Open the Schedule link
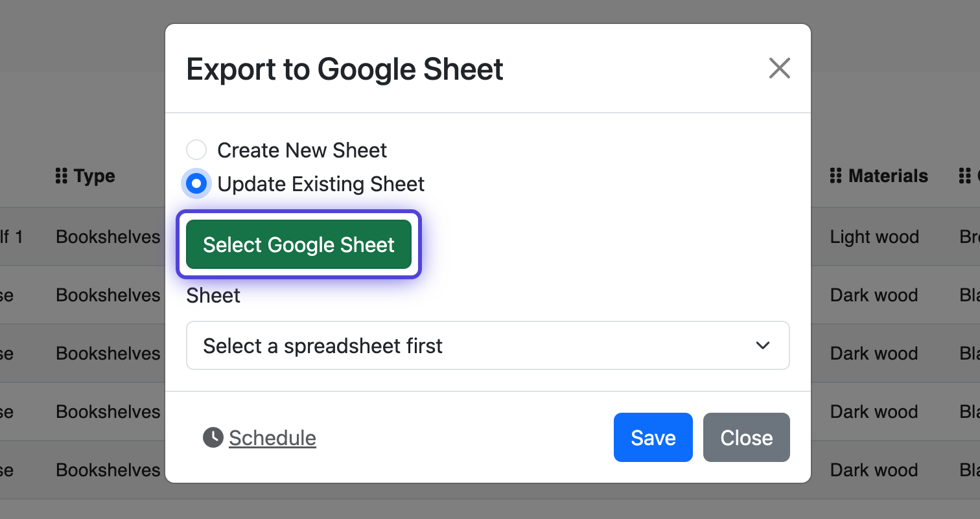This screenshot has width=980, height=519. 272,438
